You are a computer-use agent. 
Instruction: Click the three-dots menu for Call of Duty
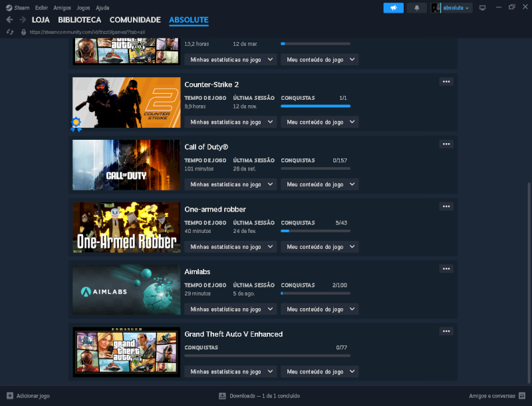(446, 144)
